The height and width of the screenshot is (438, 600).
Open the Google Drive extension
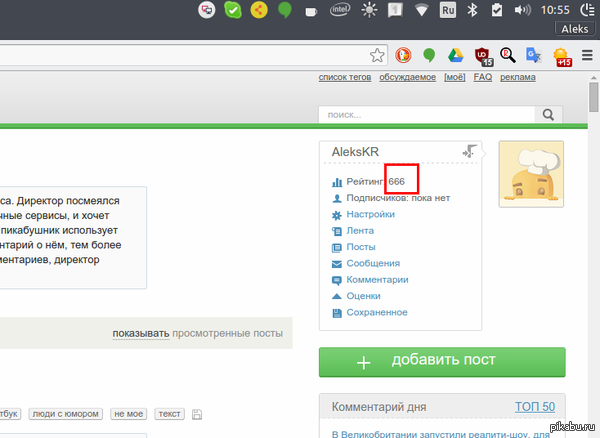pos(456,55)
